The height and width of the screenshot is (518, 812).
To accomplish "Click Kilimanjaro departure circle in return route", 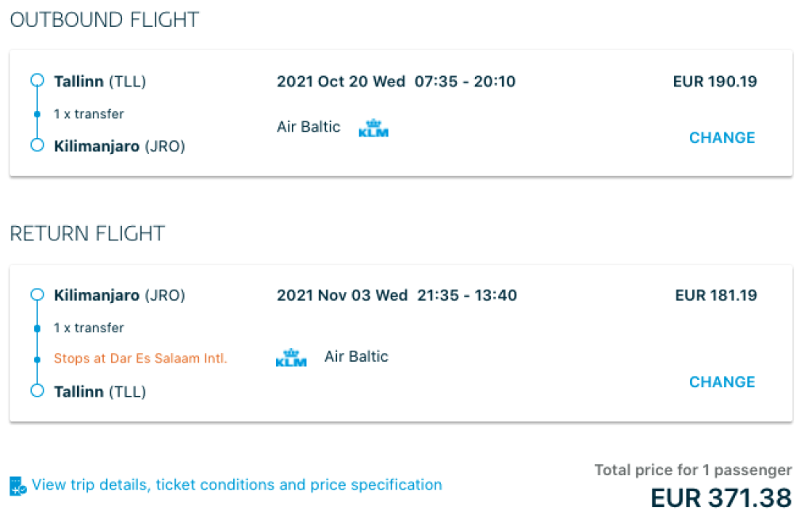I will pos(36,295).
